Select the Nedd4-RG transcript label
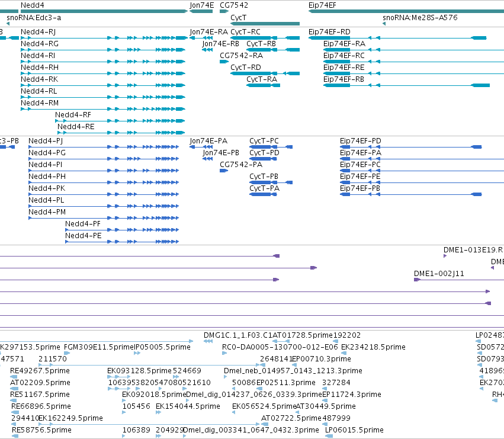Image resolution: width=504 pixels, height=439 pixels. point(40,44)
